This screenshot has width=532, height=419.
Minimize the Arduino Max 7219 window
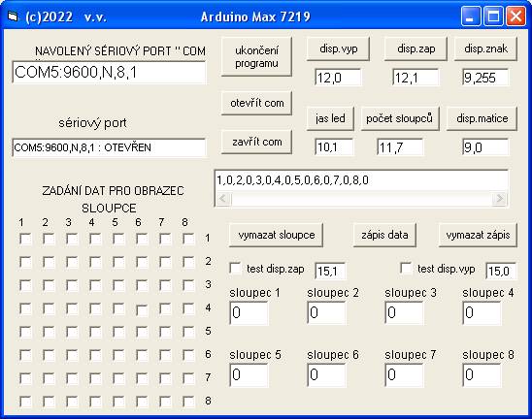point(471,16)
